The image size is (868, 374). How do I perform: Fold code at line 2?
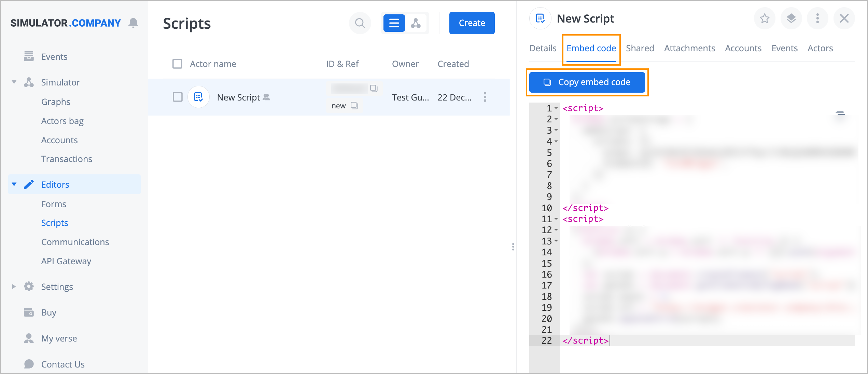tap(556, 119)
